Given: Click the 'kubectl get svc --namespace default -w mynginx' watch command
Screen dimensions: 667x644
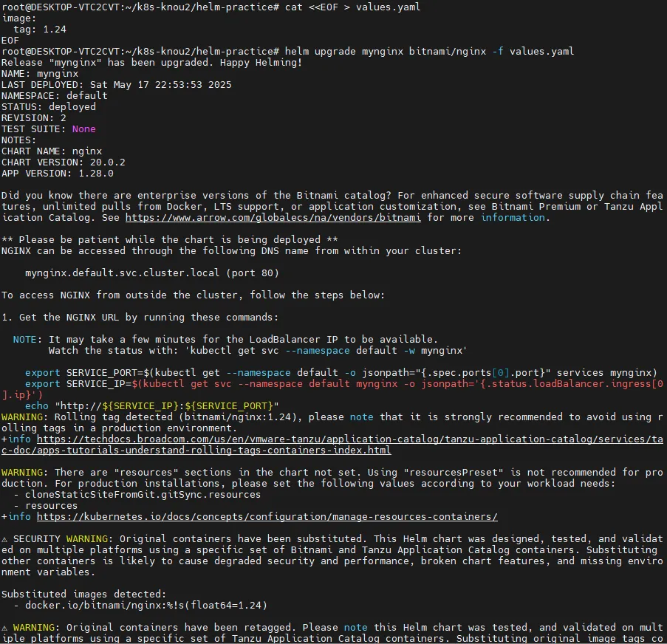Looking at the screenshot, I should 326,351.
